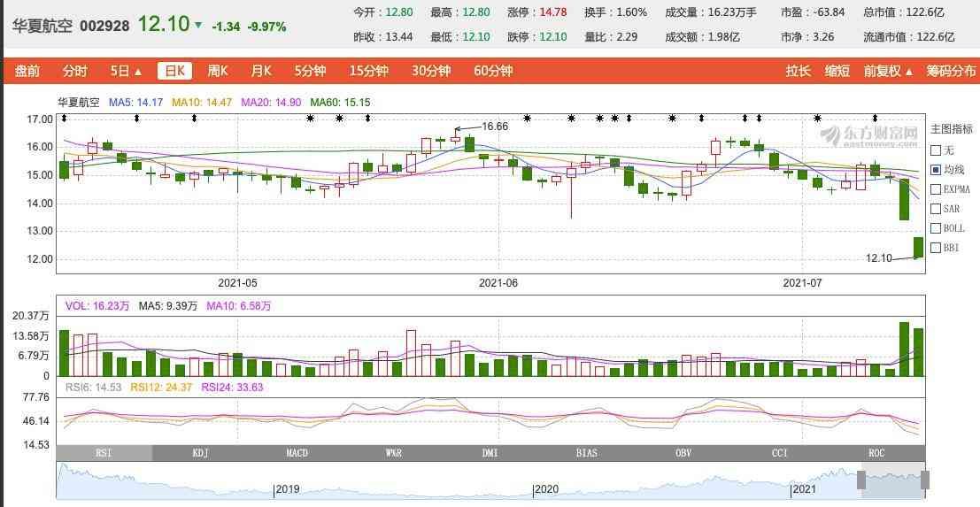Click the left handle of timeline range selector
This screenshot has width=980, height=507.
click(x=860, y=480)
